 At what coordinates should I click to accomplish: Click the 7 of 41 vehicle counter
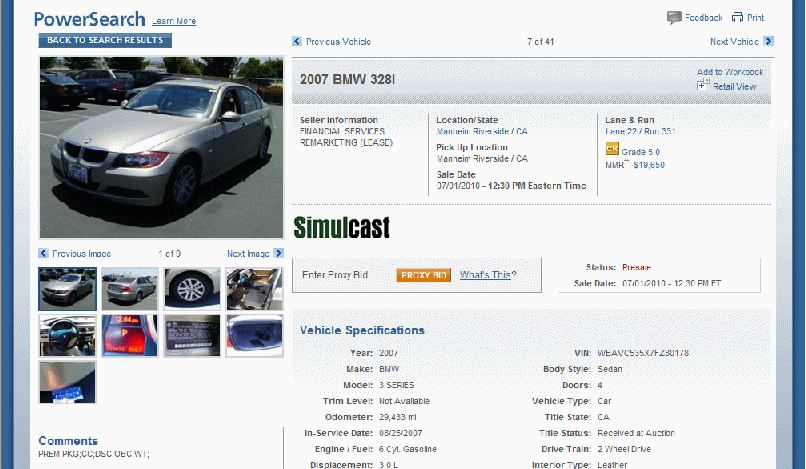tap(540, 42)
